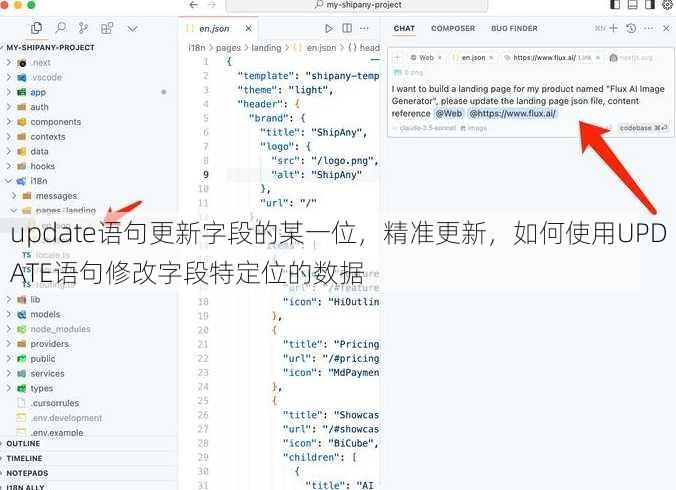Remove the Web context chip
676x490 pixels.
point(439,58)
